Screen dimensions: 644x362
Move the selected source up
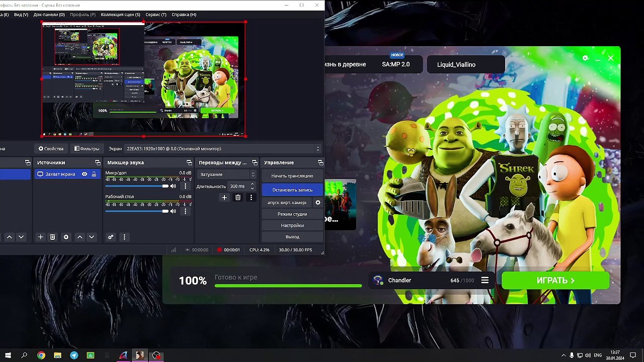coord(79,237)
